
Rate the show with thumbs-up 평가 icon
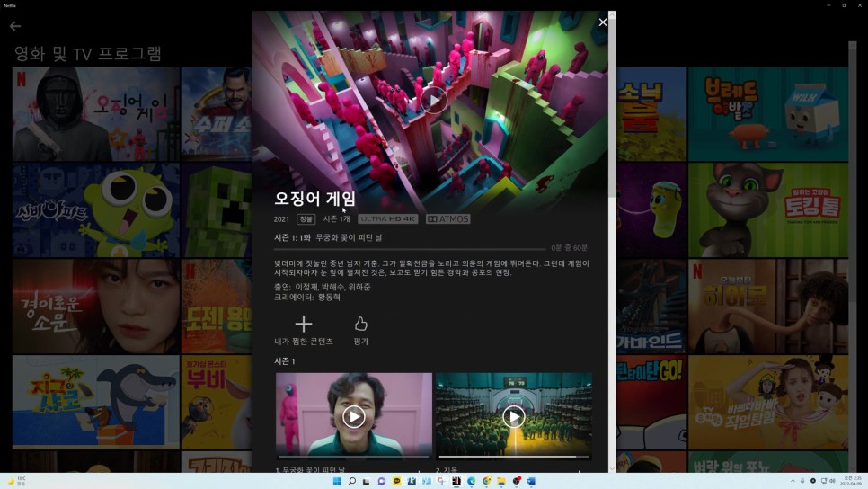(x=361, y=324)
